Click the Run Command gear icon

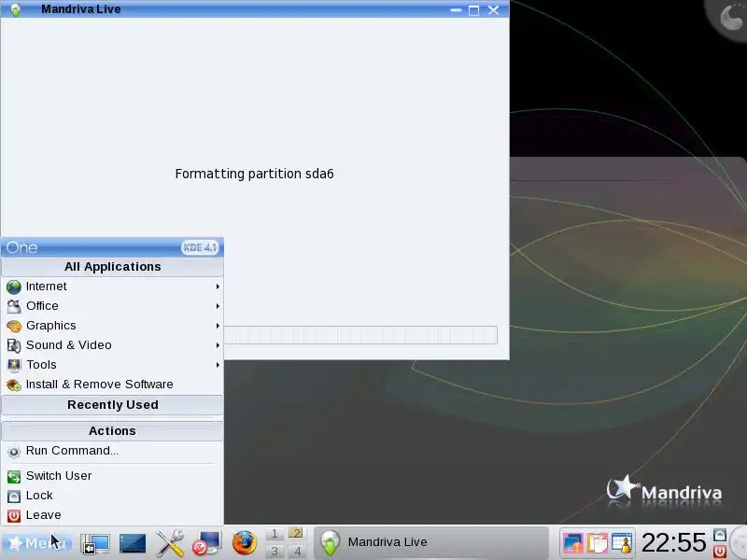click(x=14, y=452)
